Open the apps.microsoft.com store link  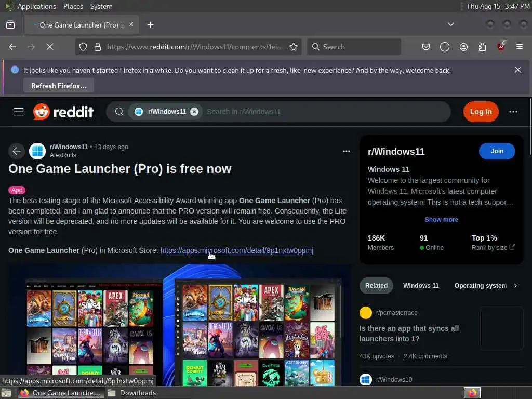(236, 250)
